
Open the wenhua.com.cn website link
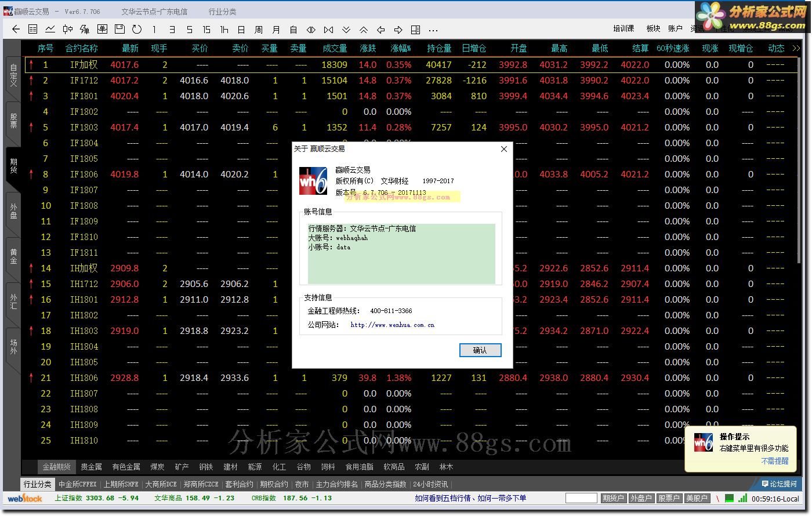pyautogui.click(x=393, y=325)
